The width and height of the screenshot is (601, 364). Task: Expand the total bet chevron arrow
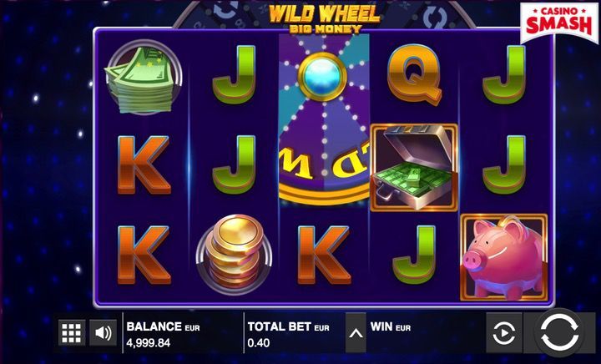click(x=356, y=333)
